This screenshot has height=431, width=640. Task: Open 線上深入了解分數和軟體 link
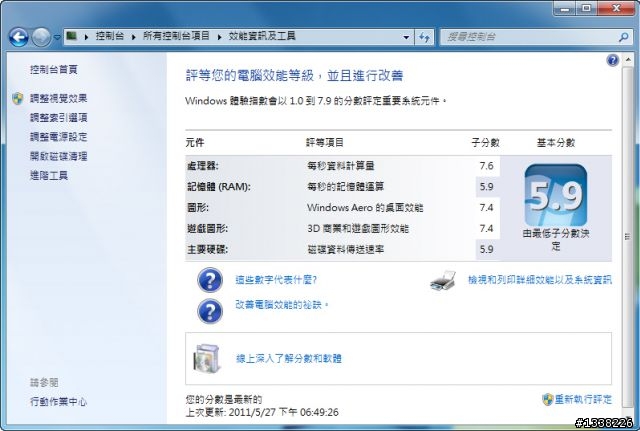[289, 358]
